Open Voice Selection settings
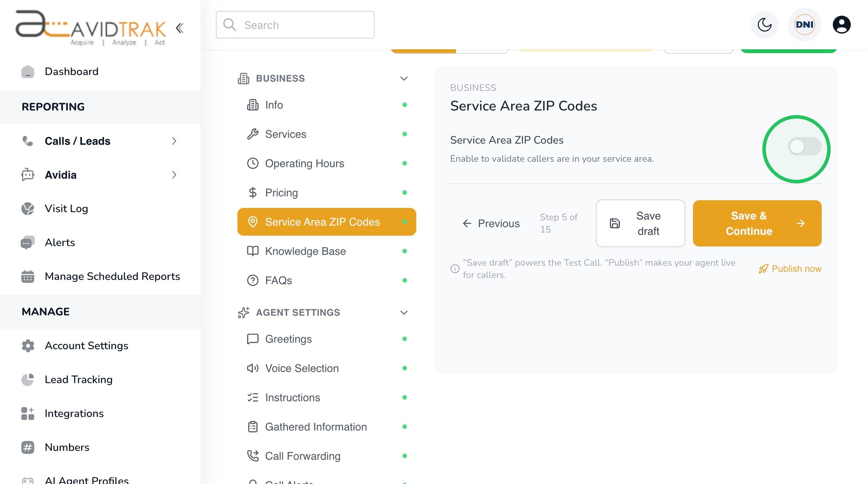This screenshot has height=484, width=868. tap(327, 368)
